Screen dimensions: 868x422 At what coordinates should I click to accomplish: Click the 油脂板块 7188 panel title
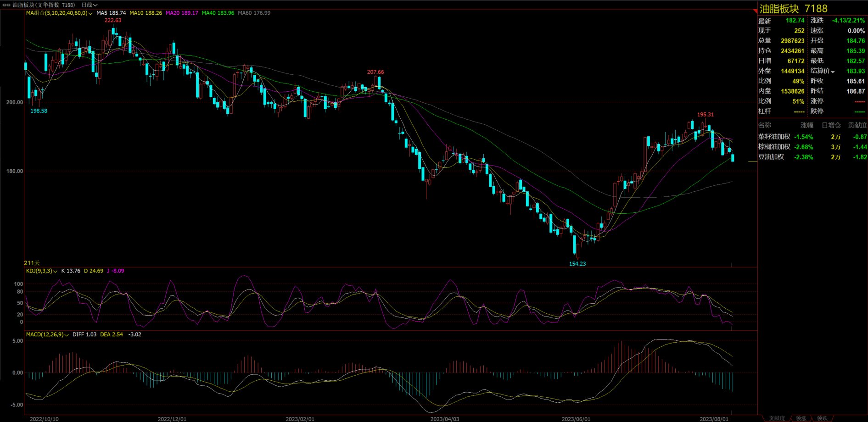(x=793, y=9)
